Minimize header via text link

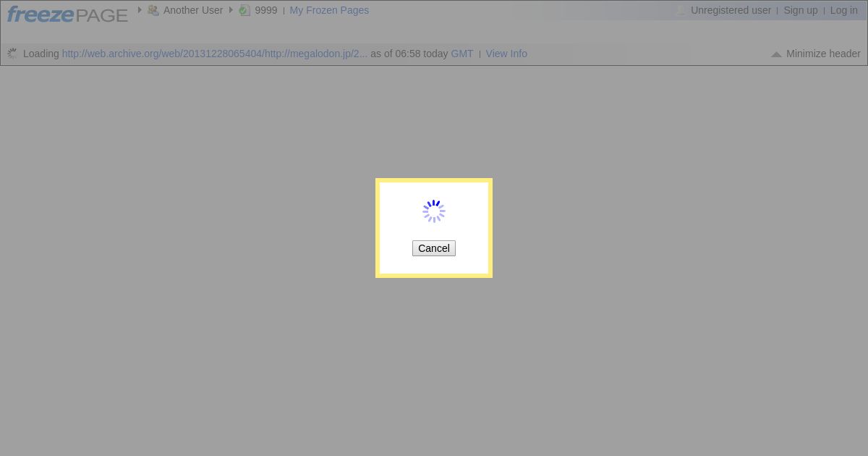pos(823,54)
